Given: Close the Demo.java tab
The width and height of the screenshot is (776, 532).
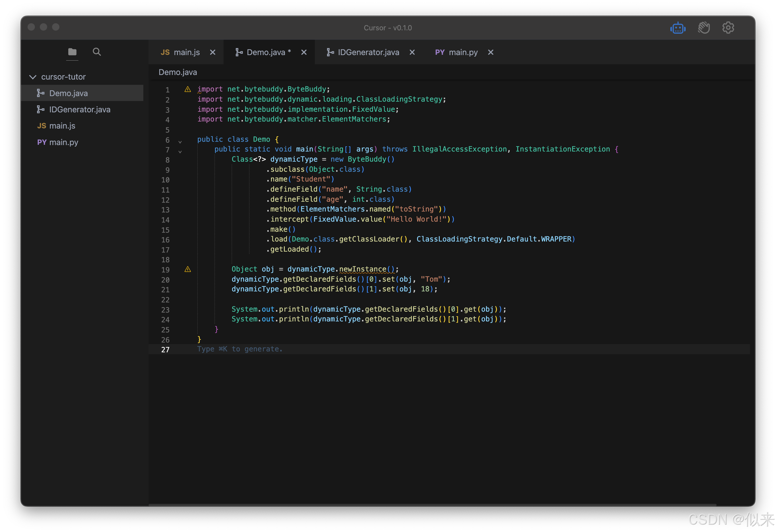Looking at the screenshot, I should click(x=303, y=52).
